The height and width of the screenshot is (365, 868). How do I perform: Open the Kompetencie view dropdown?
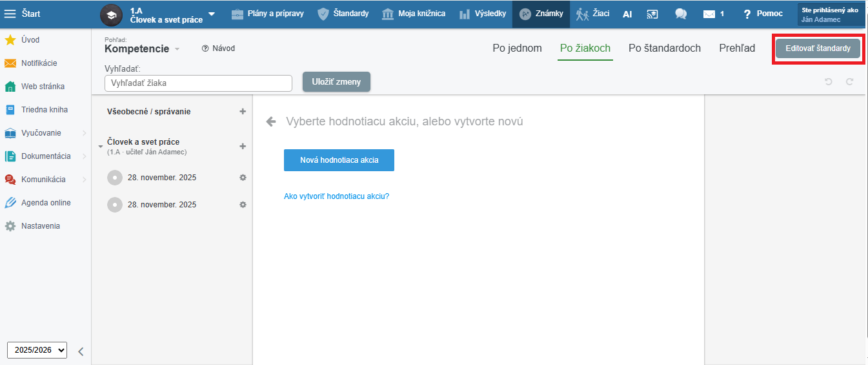143,49
